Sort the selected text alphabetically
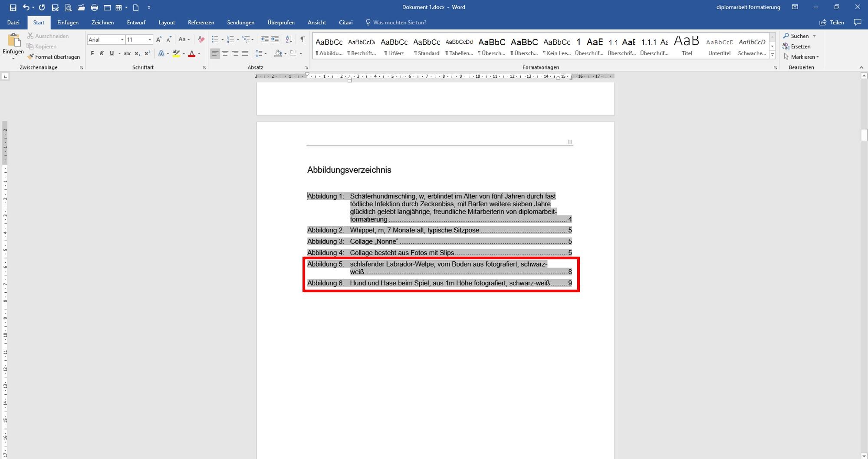Viewport: 868px width, 459px height. click(289, 40)
